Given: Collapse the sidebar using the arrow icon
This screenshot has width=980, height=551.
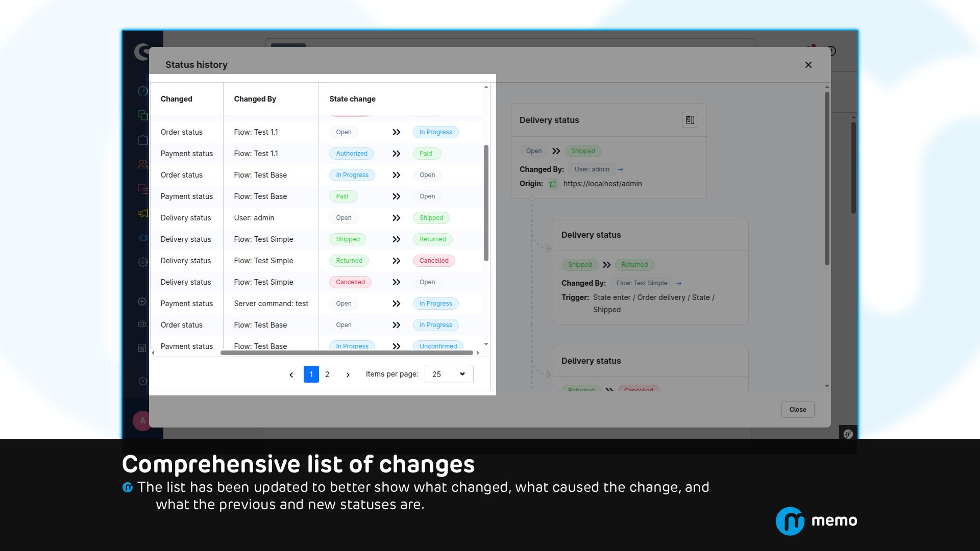Looking at the screenshot, I should [x=143, y=381].
